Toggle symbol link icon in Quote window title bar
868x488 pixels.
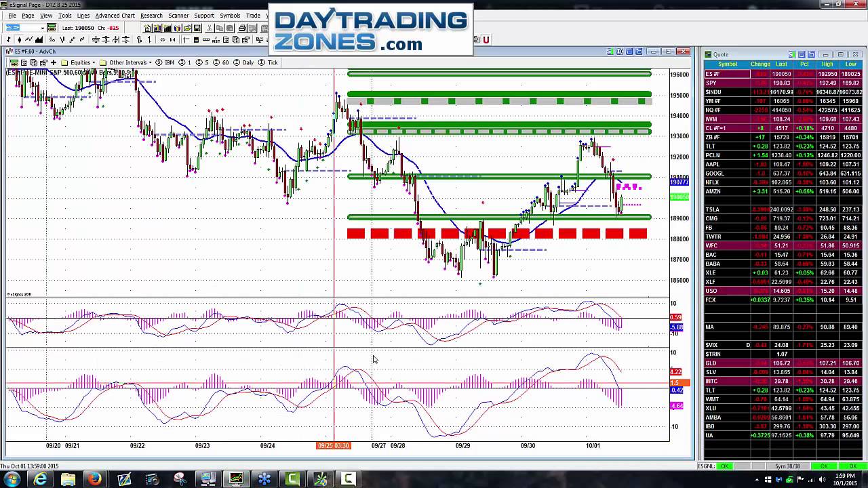[791, 54]
